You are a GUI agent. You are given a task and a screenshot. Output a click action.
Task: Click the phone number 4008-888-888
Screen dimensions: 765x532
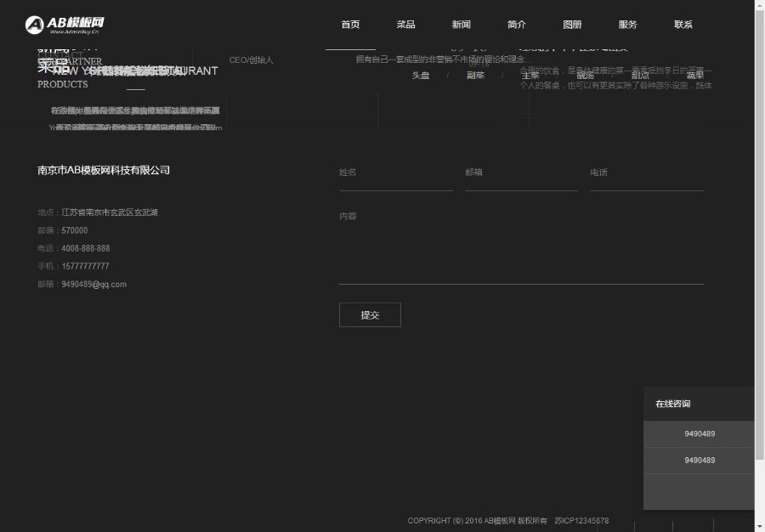click(85, 249)
